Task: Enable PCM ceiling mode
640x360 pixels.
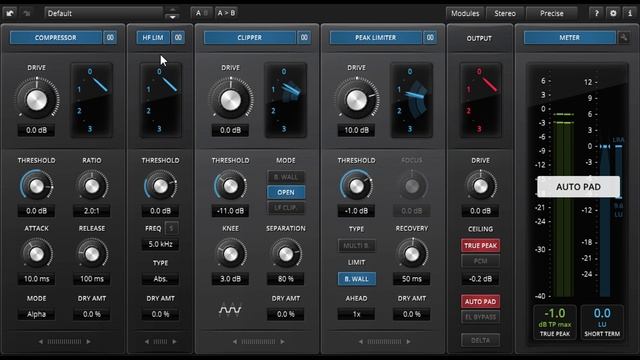Action: click(x=480, y=261)
